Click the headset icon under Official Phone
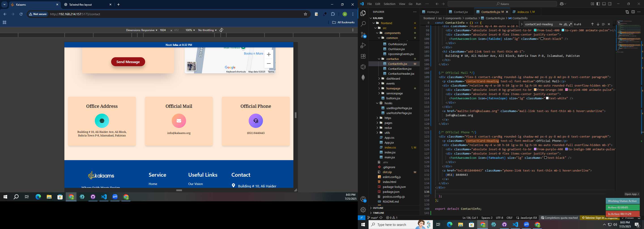 click(x=256, y=121)
